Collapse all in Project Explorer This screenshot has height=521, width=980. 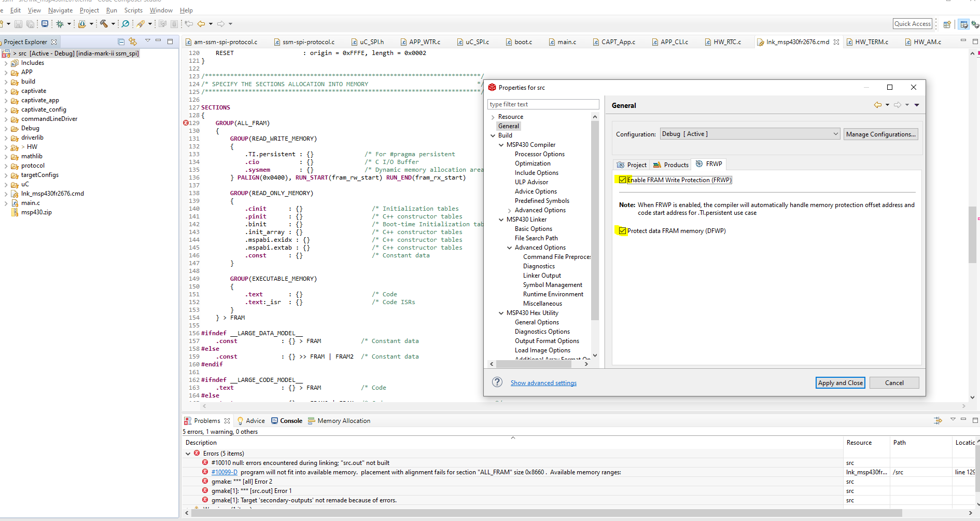point(121,42)
